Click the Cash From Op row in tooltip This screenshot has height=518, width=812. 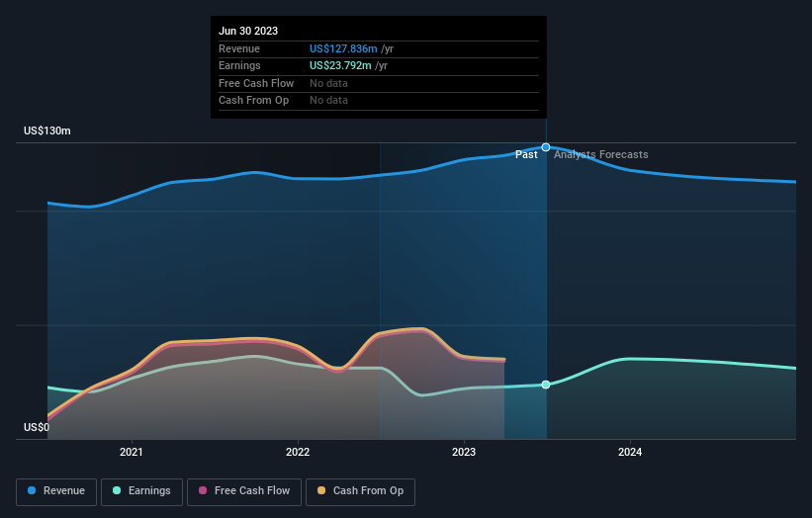(379, 101)
